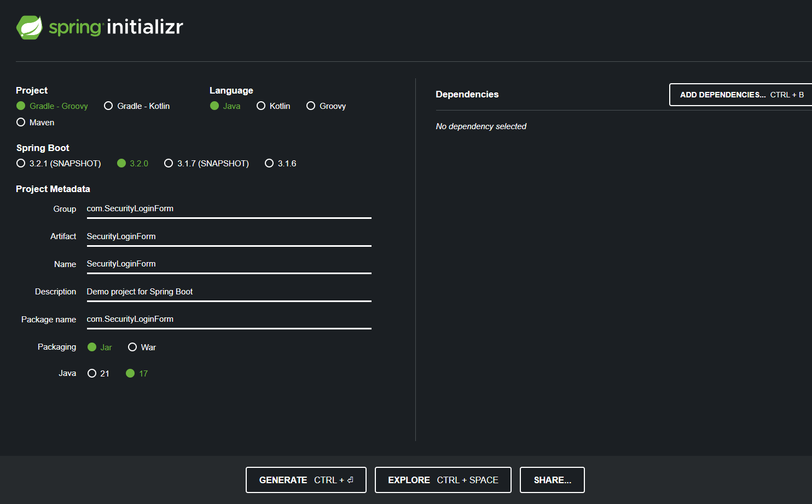Click the 'No dependency selected' text

pos(481,126)
